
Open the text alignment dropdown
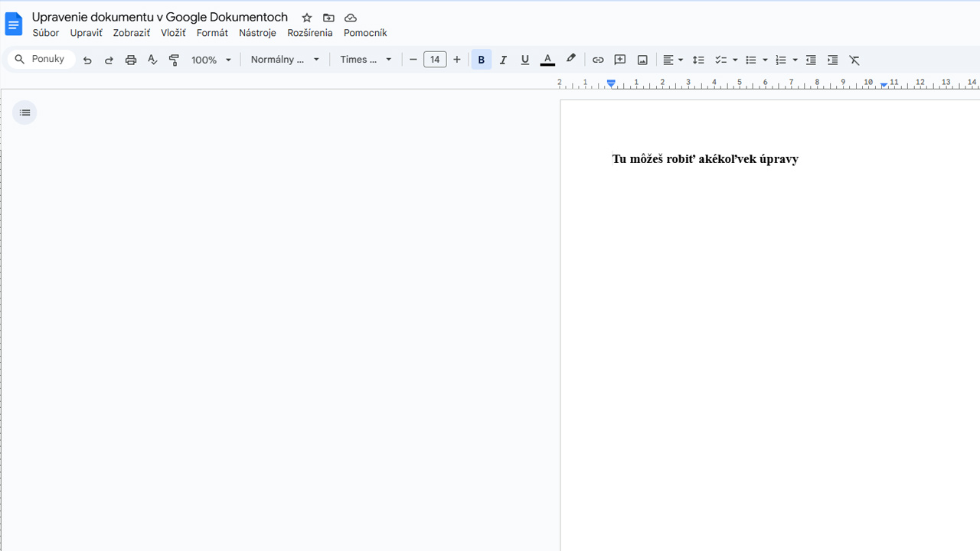(673, 60)
